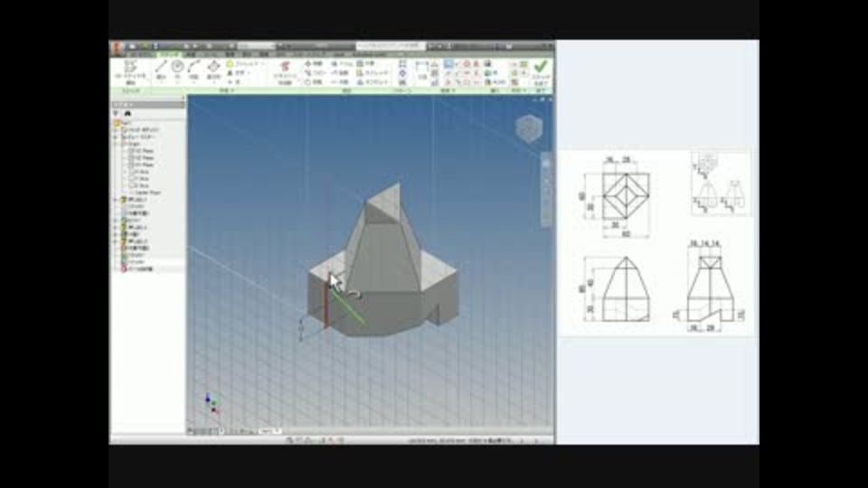The width and height of the screenshot is (868, 488).
Task: Select the Scale tool in Modify panel
Action: (366, 64)
